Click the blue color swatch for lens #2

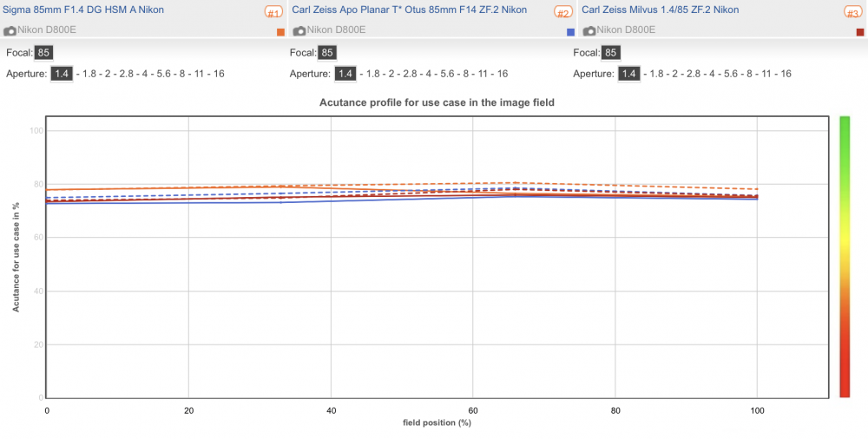571,32
